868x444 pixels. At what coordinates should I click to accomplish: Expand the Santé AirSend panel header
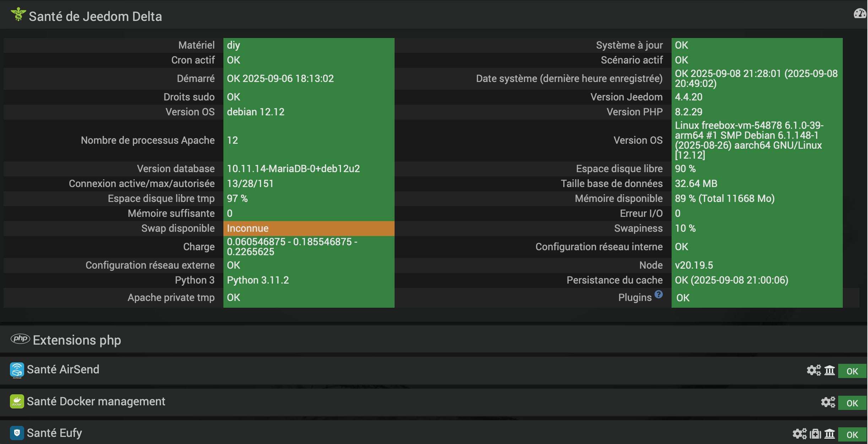click(63, 369)
